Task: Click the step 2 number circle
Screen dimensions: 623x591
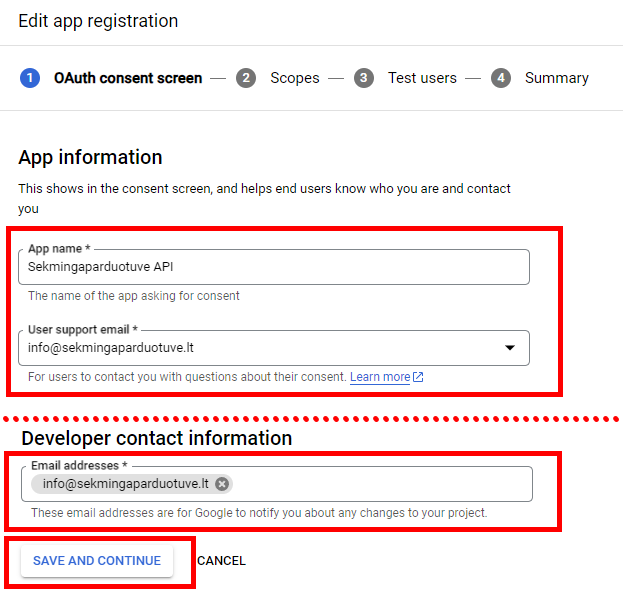Action: tap(246, 78)
